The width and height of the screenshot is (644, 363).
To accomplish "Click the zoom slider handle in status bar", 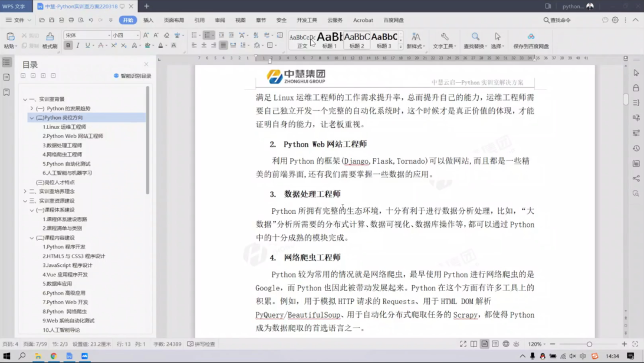I will tap(589, 344).
